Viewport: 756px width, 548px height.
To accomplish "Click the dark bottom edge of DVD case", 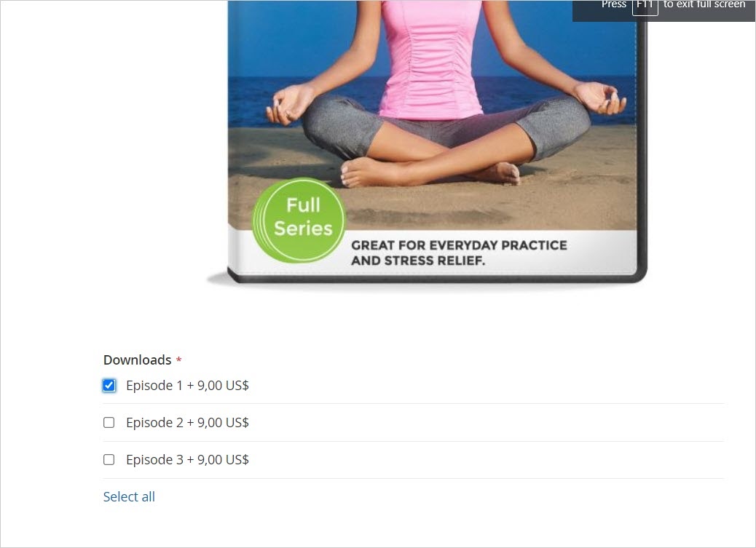I will tap(436, 279).
